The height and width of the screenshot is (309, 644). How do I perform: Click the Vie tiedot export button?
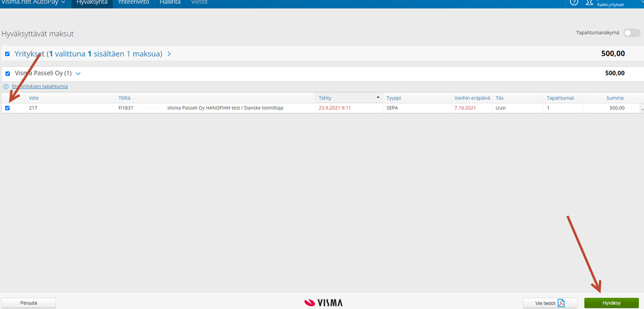550,303
